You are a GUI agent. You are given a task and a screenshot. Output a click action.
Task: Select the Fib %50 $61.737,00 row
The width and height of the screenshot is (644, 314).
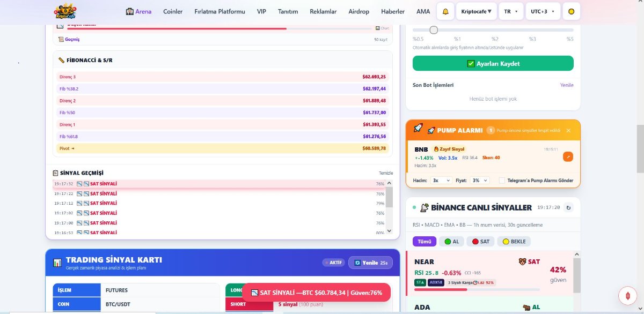click(x=222, y=113)
